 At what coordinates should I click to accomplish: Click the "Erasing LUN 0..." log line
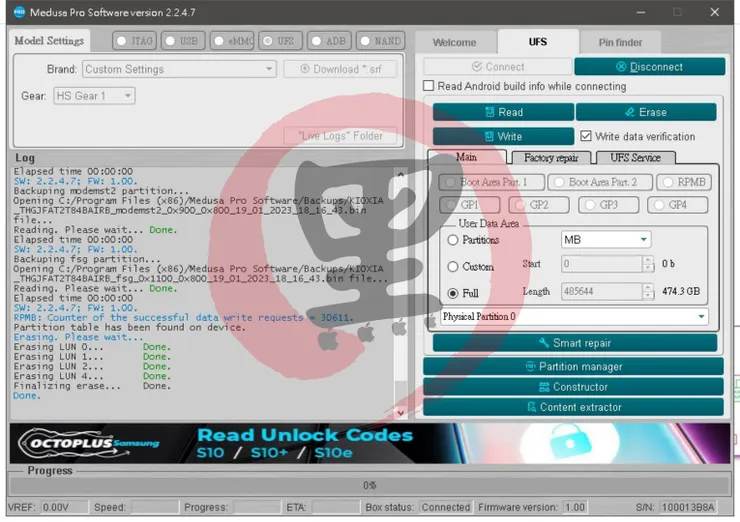[92, 346]
